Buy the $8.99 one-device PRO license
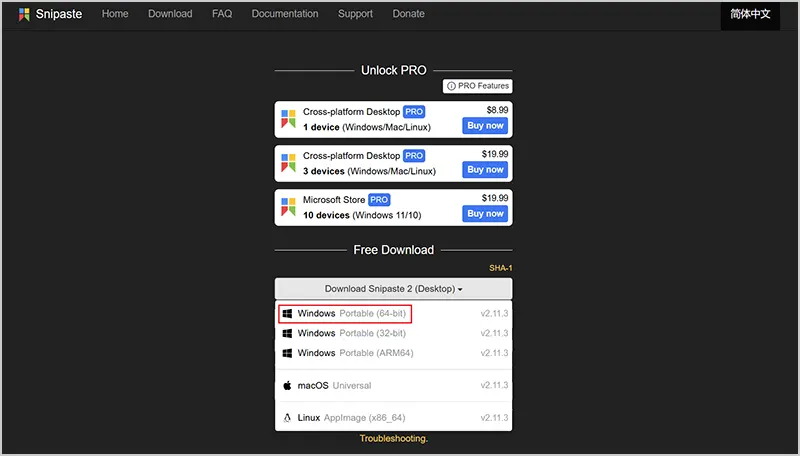This screenshot has width=800, height=456. point(485,126)
